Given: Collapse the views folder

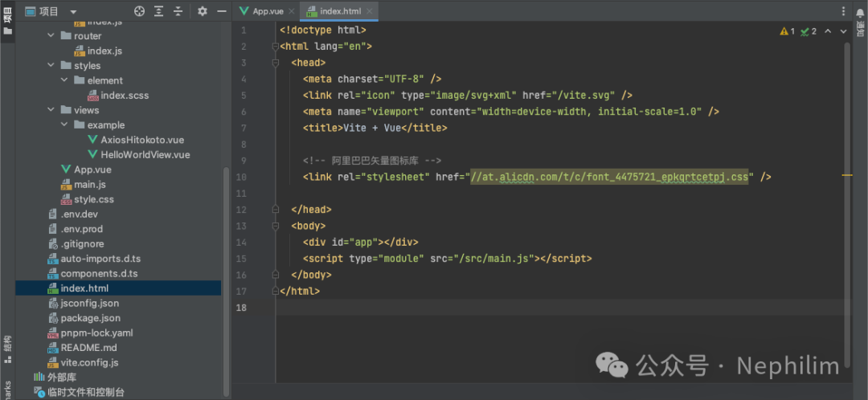Looking at the screenshot, I should click(x=51, y=110).
